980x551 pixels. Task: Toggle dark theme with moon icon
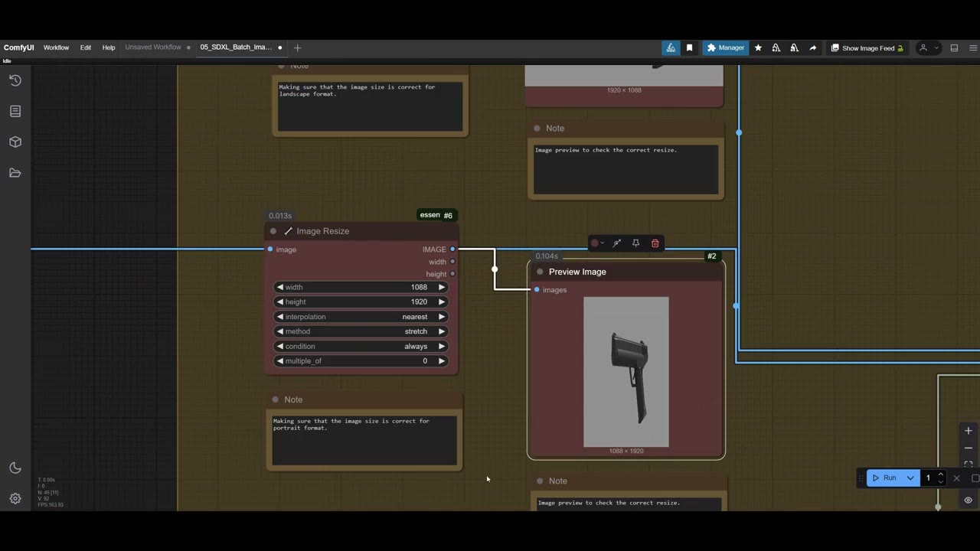coord(15,468)
